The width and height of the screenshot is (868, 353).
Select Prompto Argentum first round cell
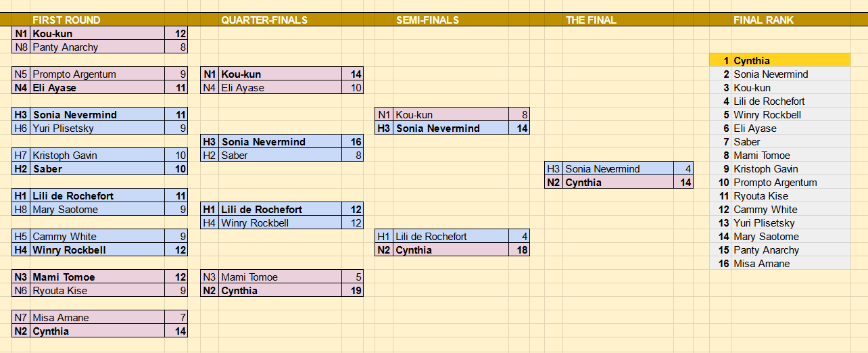(98, 74)
